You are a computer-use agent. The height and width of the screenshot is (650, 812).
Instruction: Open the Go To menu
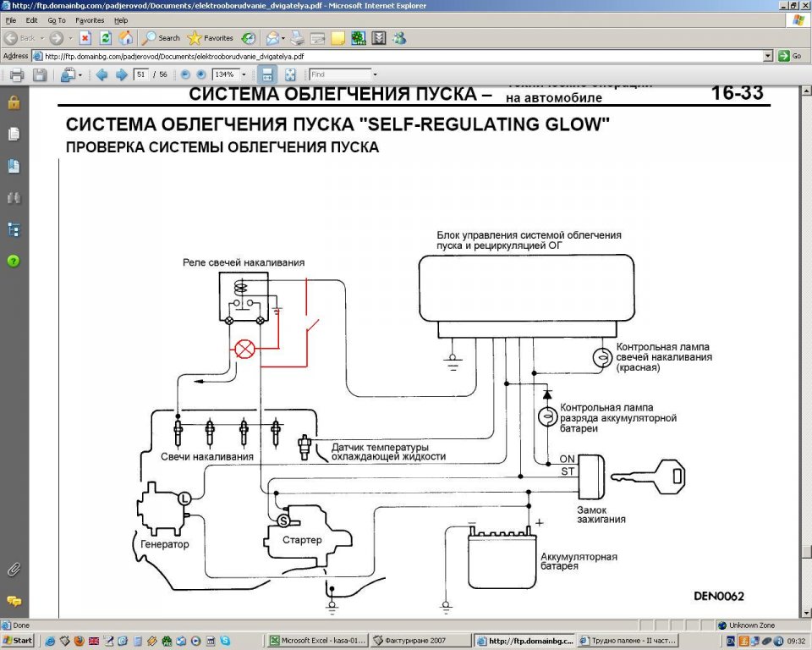click(x=57, y=19)
